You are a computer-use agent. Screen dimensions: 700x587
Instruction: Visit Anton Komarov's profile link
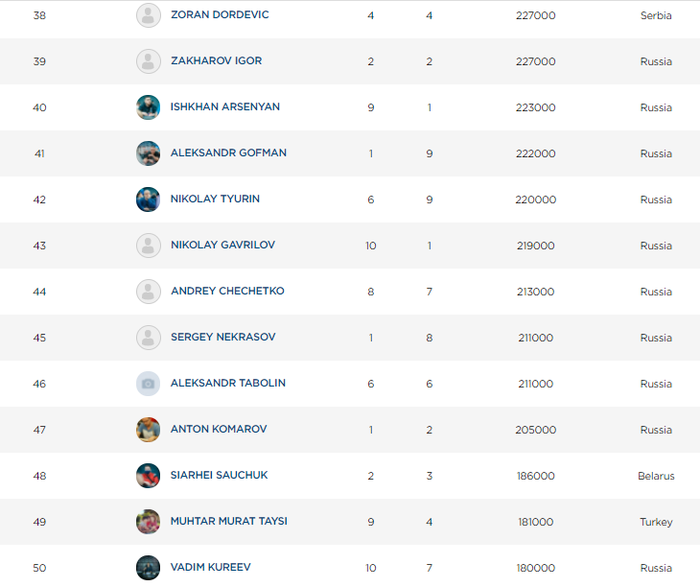pos(218,429)
